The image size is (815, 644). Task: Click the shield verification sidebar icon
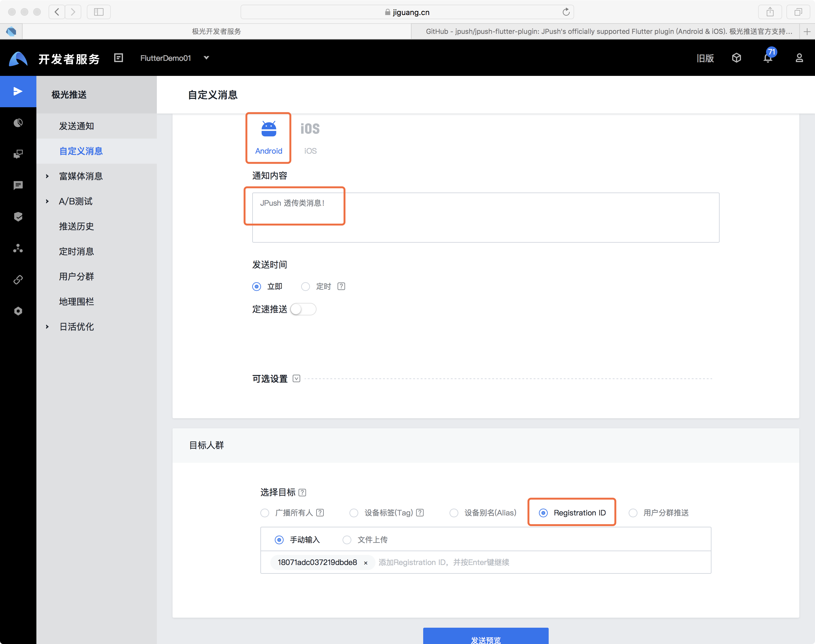pos(18,217)
